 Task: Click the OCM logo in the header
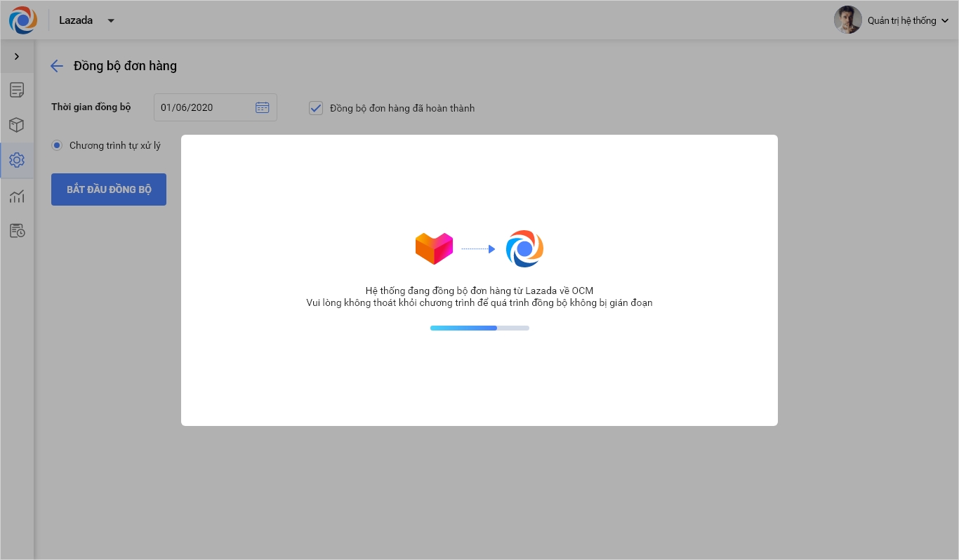[x=23, y=20]
